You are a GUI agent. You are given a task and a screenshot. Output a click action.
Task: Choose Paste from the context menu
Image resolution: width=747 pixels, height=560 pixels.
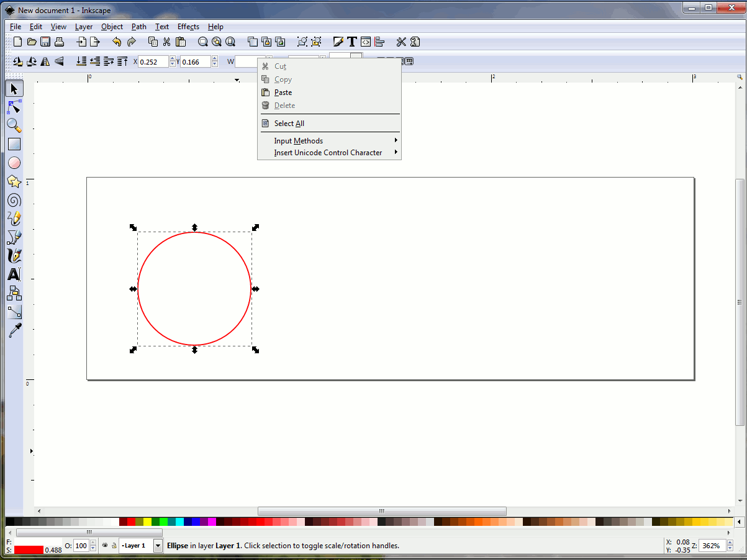pyautogui.click(x=283, y=93)
